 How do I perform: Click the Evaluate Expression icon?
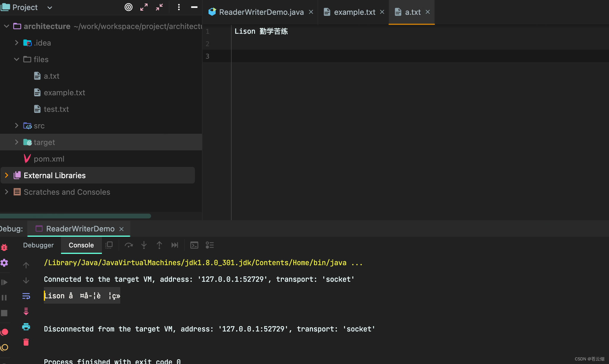pos(194,245)
